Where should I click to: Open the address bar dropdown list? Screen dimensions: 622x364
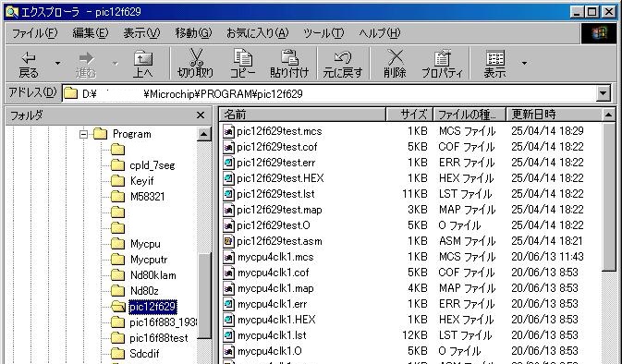(x=603, y=93)
